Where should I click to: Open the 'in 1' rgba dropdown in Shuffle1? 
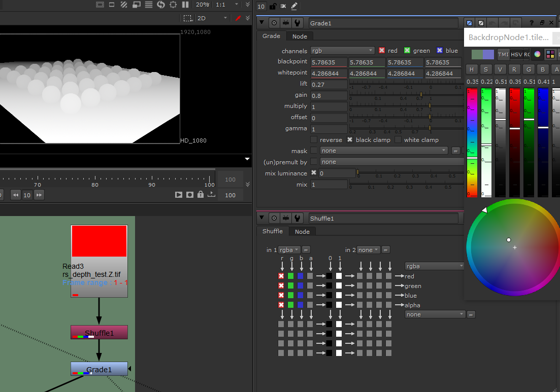289,250
